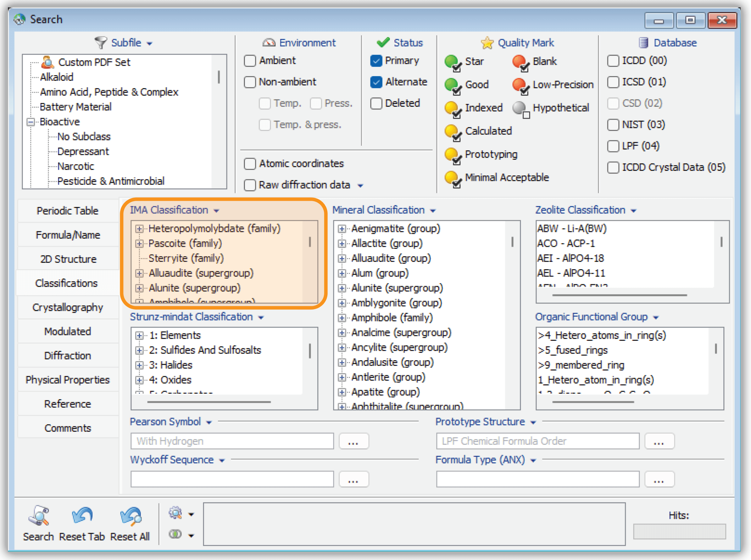Switch to the Diffraction tab
The height and width of the screenshot is (560, 751).
68,355
